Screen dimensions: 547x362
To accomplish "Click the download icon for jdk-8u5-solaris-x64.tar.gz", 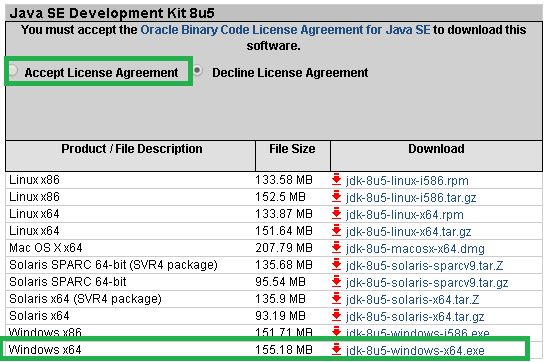I will click(336, 316).
